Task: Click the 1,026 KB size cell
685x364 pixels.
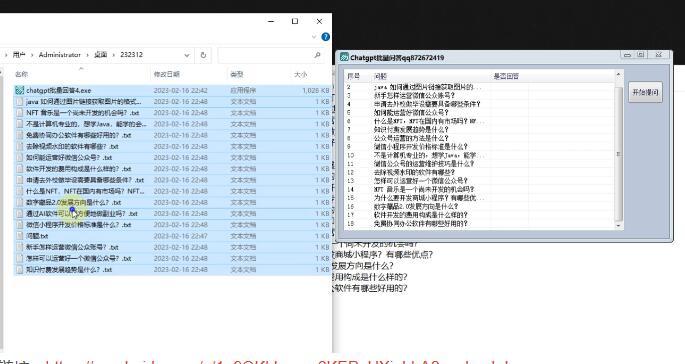Action: (x=315, y=90)
